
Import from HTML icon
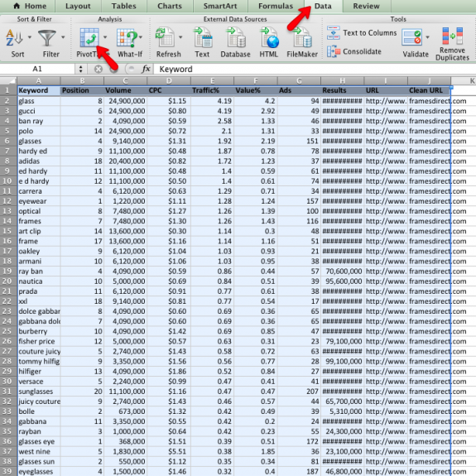click(x=269, y=38)
